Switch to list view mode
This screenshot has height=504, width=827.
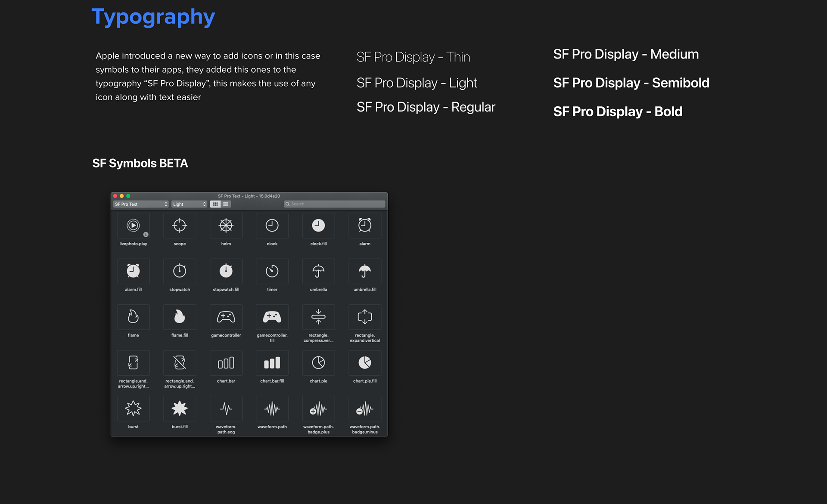[x=226, y=204]
